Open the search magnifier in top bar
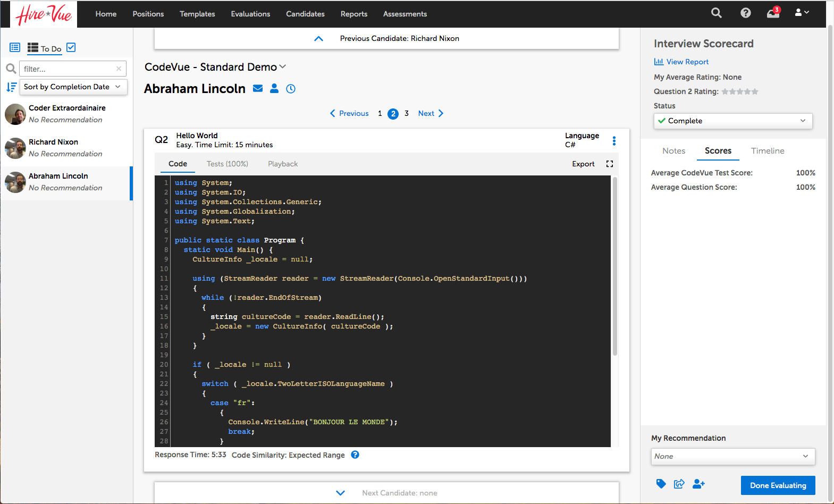This screenshot has width=834, height=504. click(x=717, y=13)
